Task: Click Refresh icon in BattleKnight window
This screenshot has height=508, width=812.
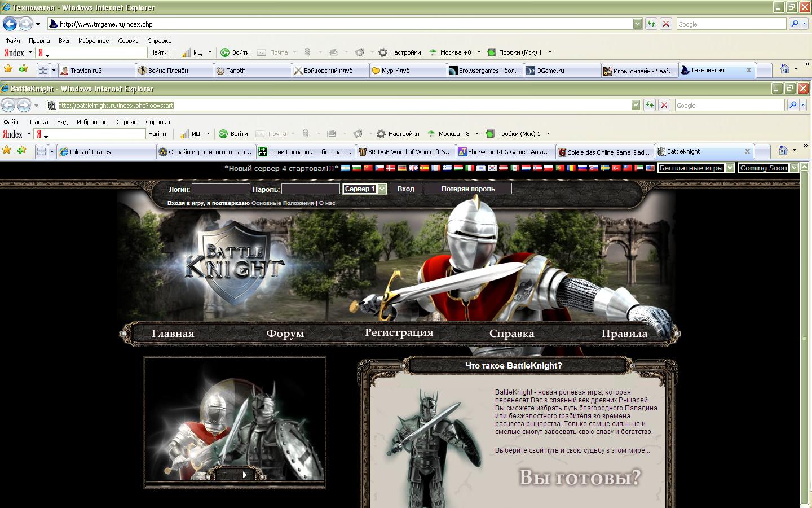Action: [650, 105]
